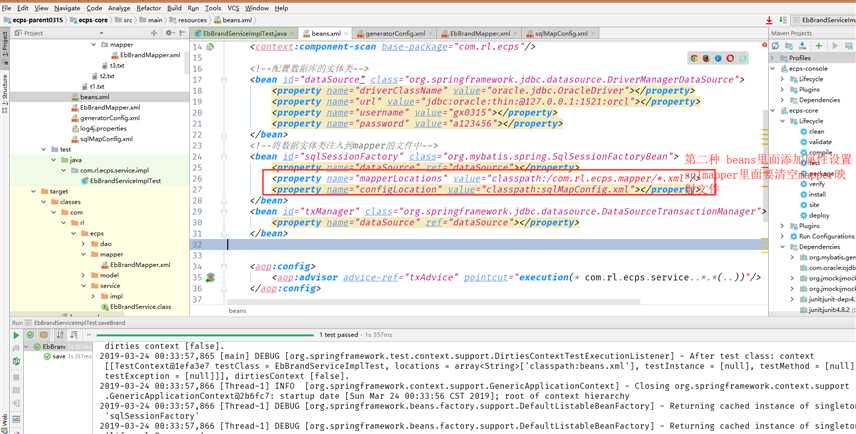Click the Maven reimport refresh icon
This screenshot has width=856, height=434.
click(776, 46)
